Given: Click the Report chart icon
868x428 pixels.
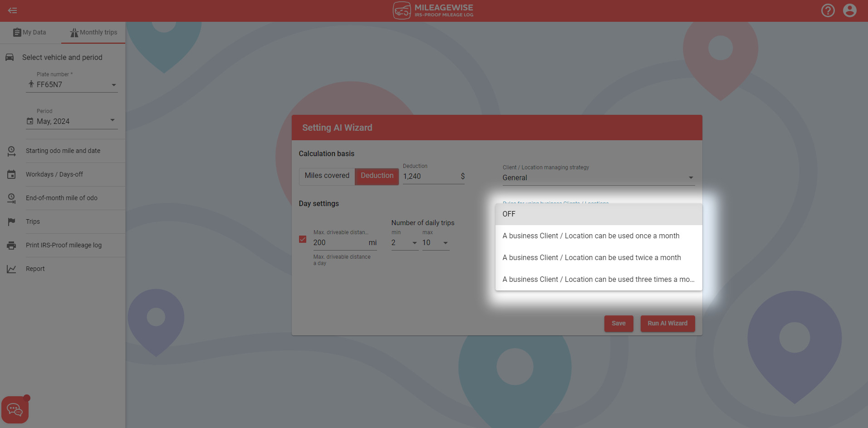Looking at the screenshot, I should (x=11, y=269).
